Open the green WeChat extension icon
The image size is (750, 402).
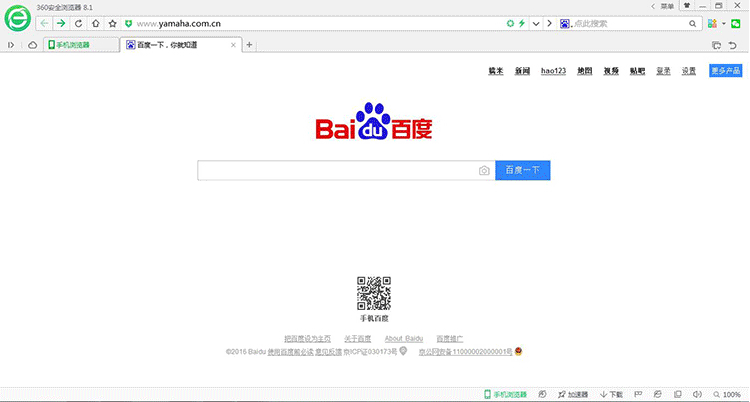[735, 23]
